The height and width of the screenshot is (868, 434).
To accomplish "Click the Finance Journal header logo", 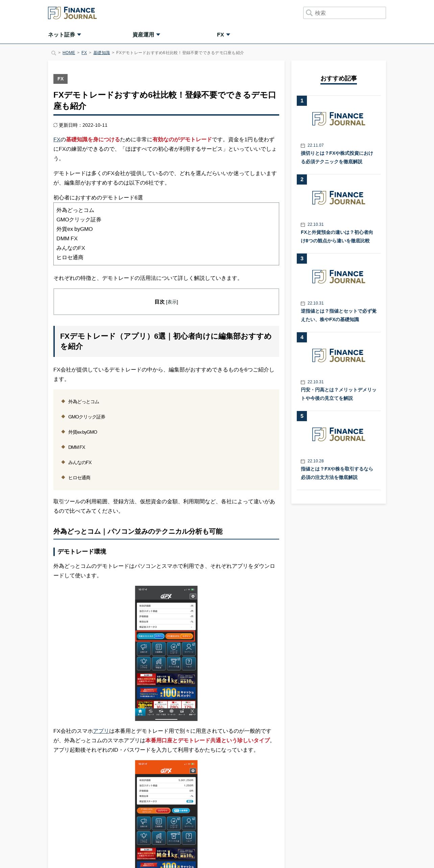I will point(72,13).
